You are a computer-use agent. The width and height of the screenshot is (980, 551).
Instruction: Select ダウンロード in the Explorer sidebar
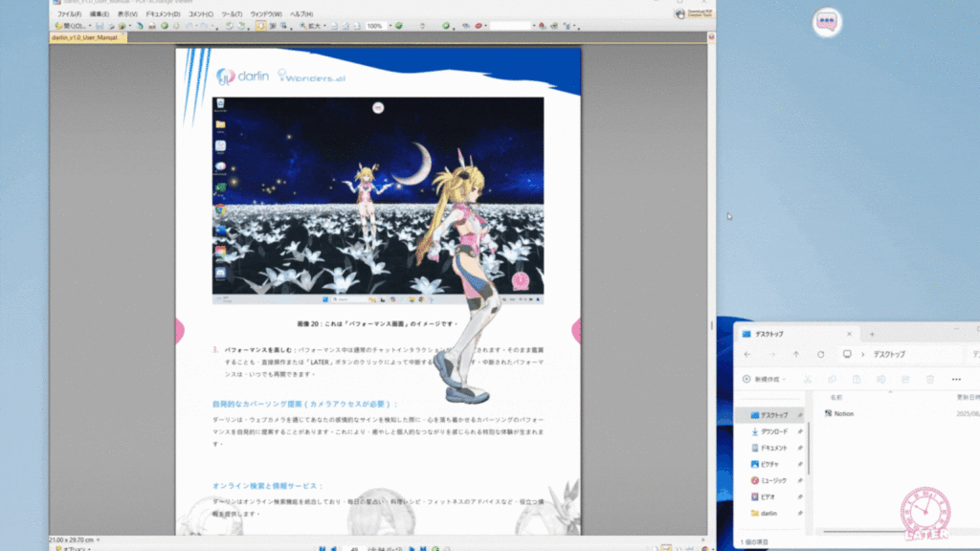pyautogui.click(x=769, y=431)
